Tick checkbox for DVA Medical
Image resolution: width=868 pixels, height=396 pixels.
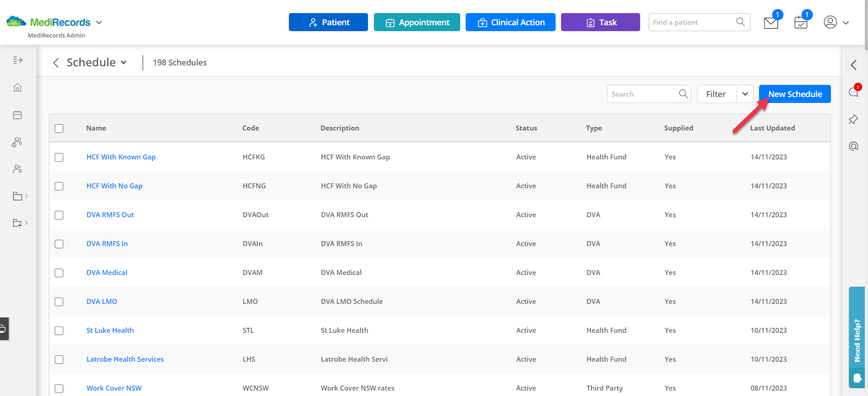click(x=59, y=273)
